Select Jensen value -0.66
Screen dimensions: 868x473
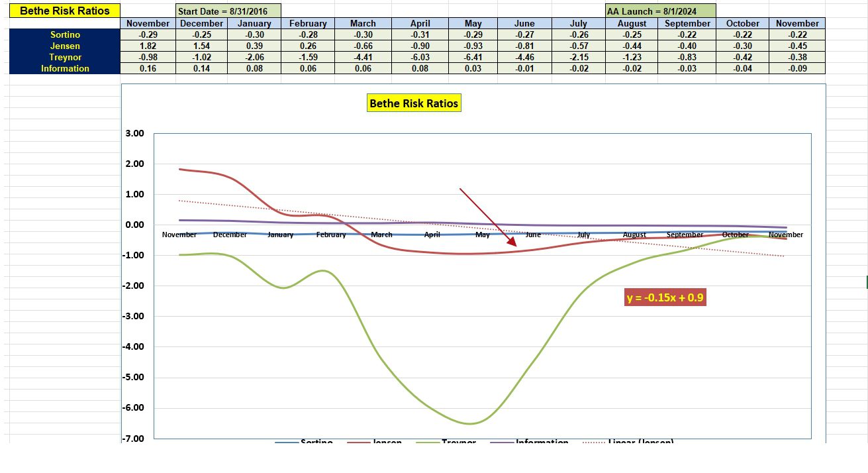363,46
